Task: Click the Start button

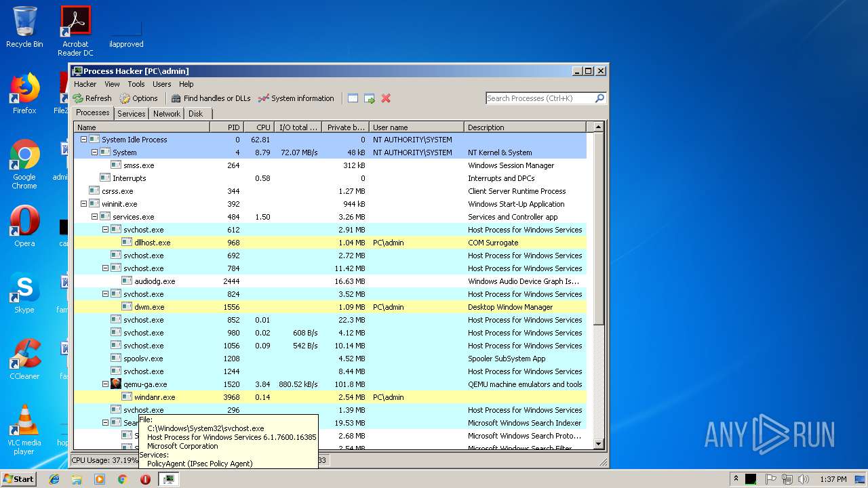Action: pos(18,479)
